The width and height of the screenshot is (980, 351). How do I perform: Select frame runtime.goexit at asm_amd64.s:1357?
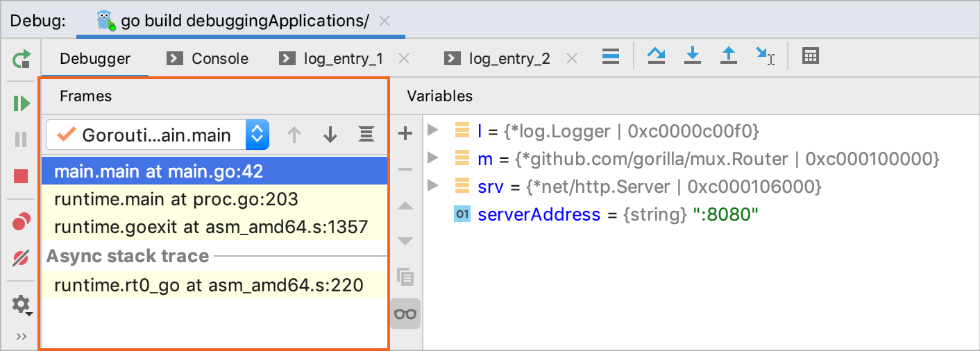214,227
